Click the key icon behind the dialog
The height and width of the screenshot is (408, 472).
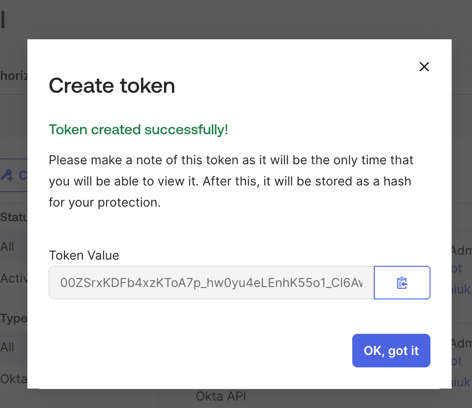[7, 175]
